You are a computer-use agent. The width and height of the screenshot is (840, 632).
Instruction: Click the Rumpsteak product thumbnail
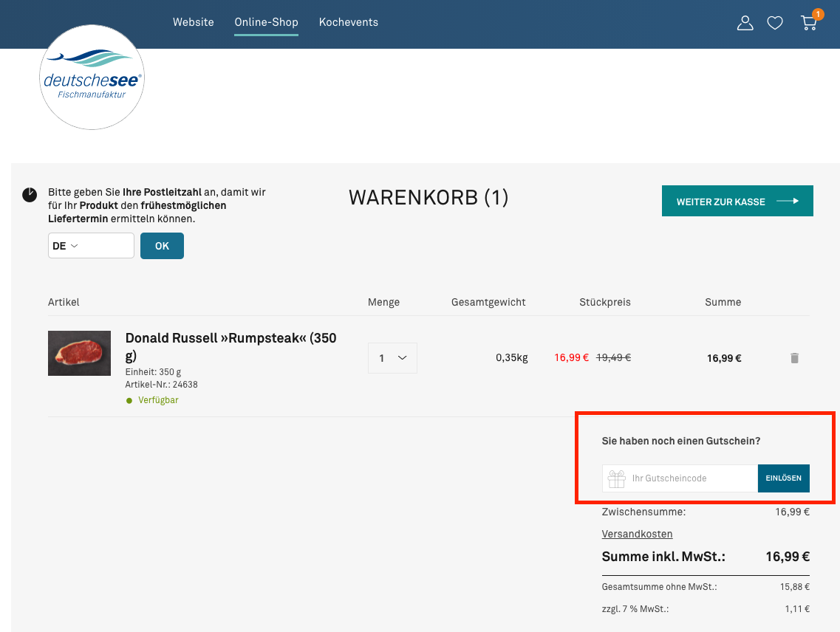79,353
